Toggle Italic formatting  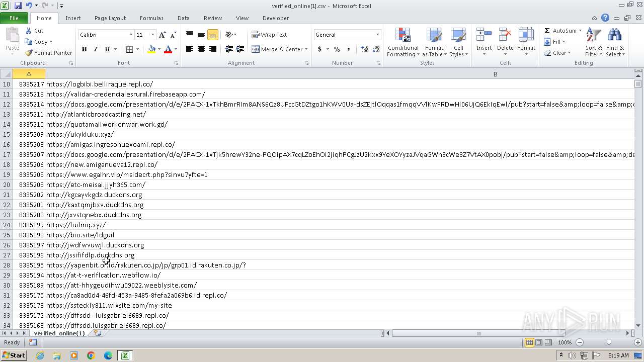95,49
